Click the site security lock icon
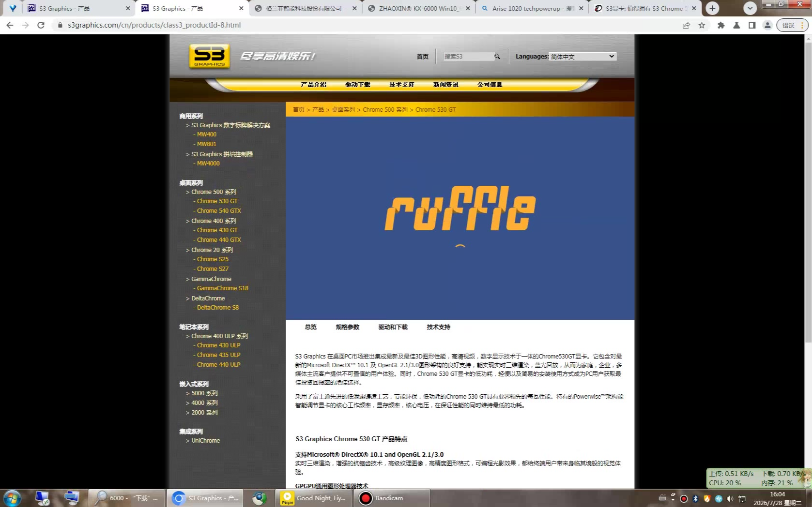This screenshot has height=507, width=812. tap(60, 25)
